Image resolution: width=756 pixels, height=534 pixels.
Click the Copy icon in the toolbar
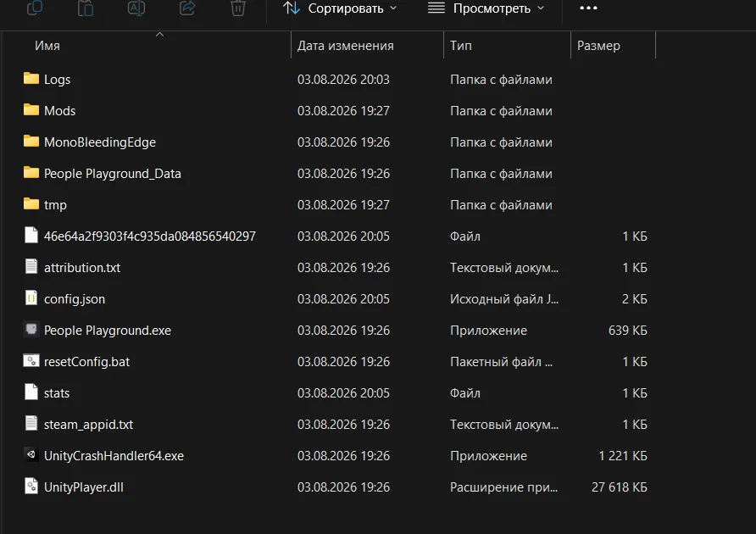click(x=35, y=8)
